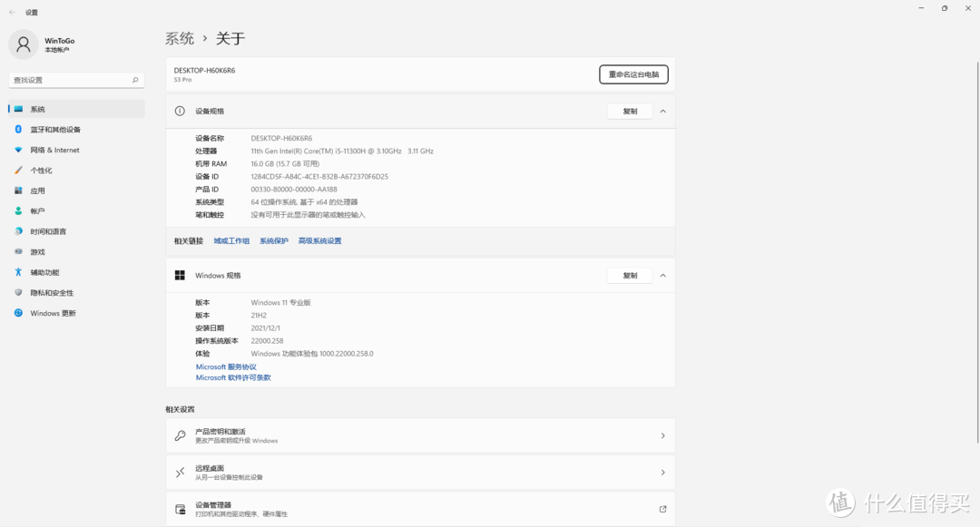Click the Accounts person icon
The width and height of the screenshot is (980, 527).
(x=18, y=211)
